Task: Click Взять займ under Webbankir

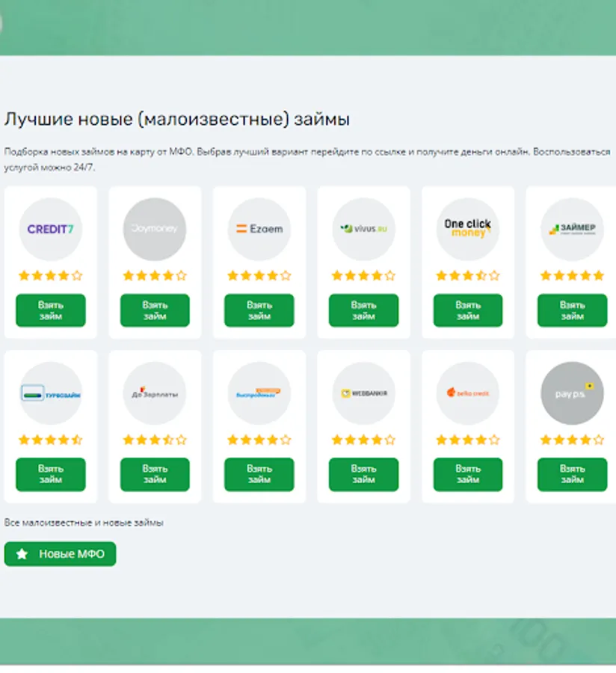Action: click(364, 474)
